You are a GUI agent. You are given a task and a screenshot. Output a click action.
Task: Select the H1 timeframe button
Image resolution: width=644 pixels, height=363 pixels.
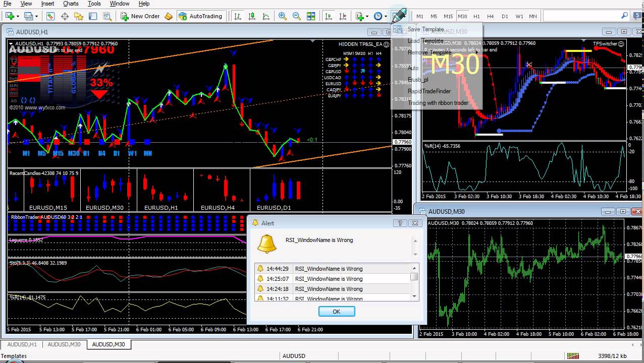pos(476,16)
